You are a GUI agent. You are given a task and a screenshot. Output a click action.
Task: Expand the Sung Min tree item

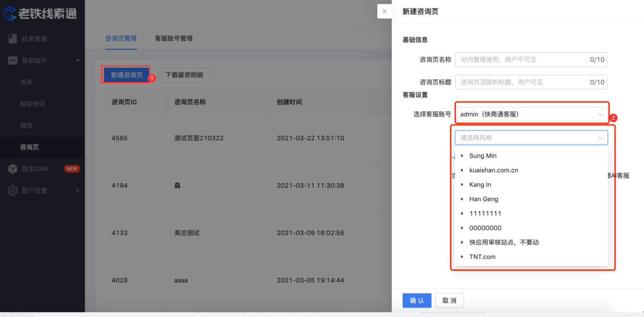pyautogui.click(x=462, y=156)
